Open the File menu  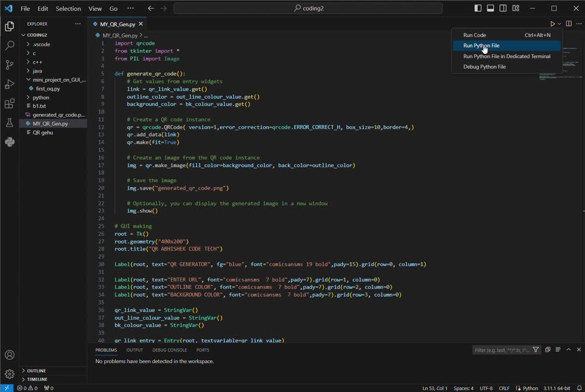tap(26, 8)
